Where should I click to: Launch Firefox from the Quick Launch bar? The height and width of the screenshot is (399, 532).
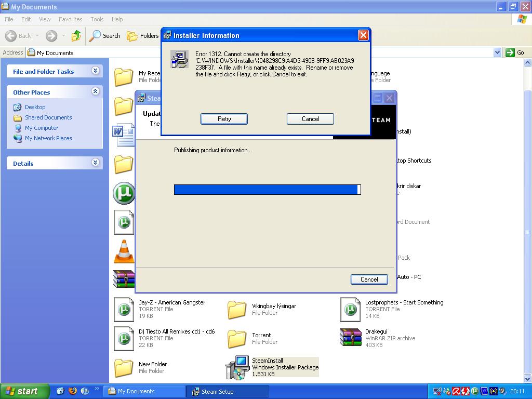point(73,391)
